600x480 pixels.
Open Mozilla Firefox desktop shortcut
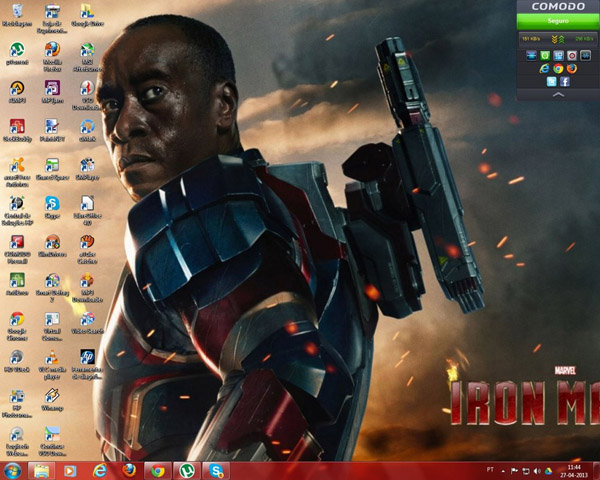click(52, 50)
